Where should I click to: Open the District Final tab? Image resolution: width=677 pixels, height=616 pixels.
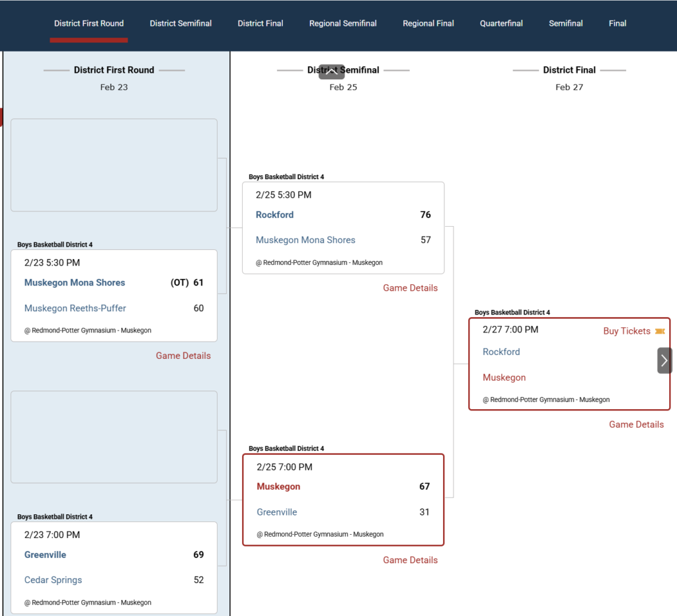(x=260, y=23)
